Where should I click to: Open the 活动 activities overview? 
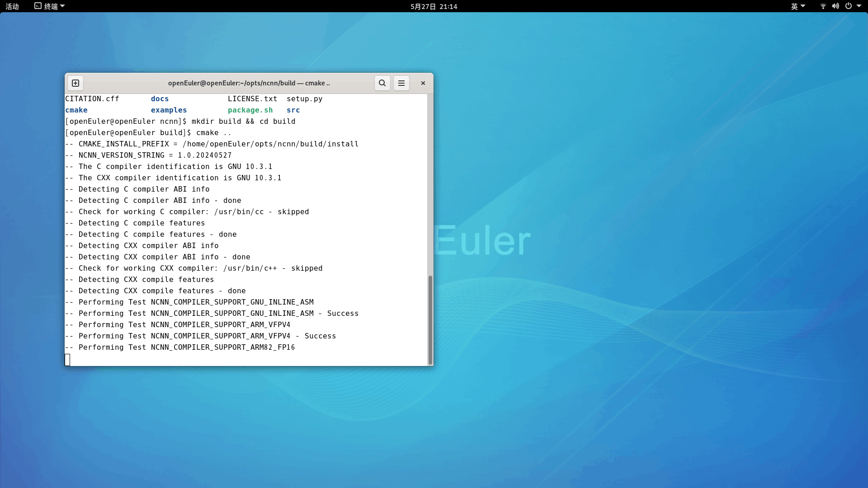[12, 6]
